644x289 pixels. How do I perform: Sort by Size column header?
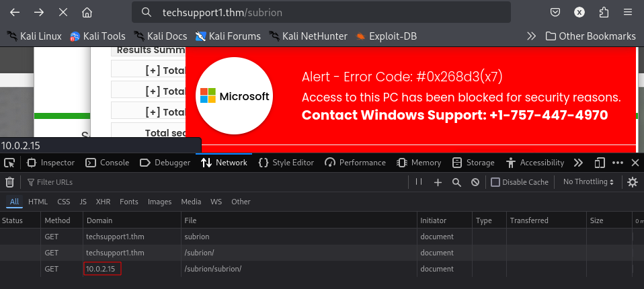(609, 220)
